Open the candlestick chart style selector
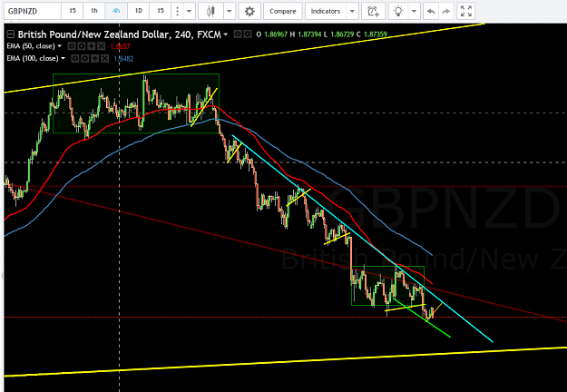 210,11
